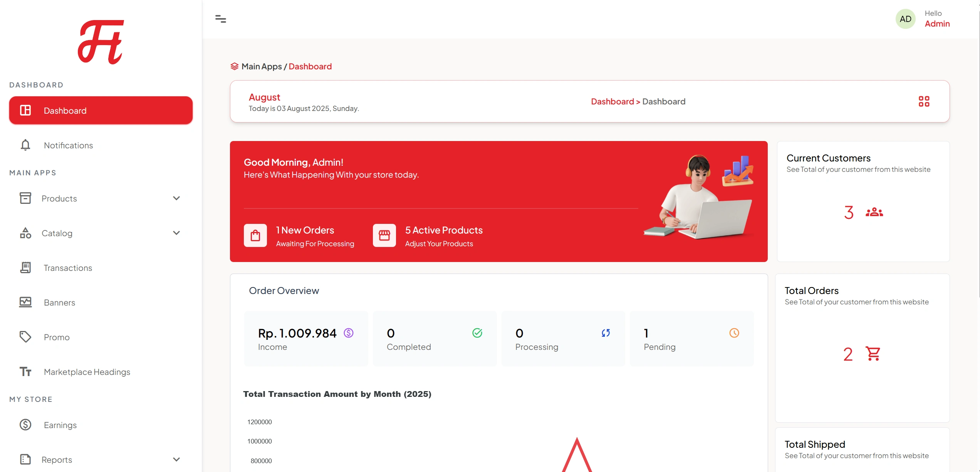Open the Notifications bell icon
Image resolution: width=980 pixels, height=472 pixels.
coord(25,145)
